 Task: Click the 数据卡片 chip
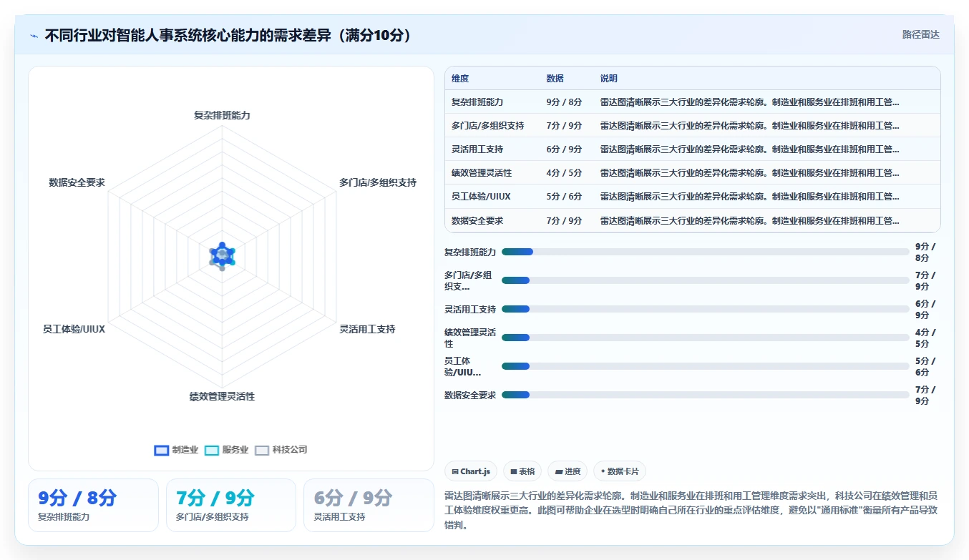pos(620,471)
